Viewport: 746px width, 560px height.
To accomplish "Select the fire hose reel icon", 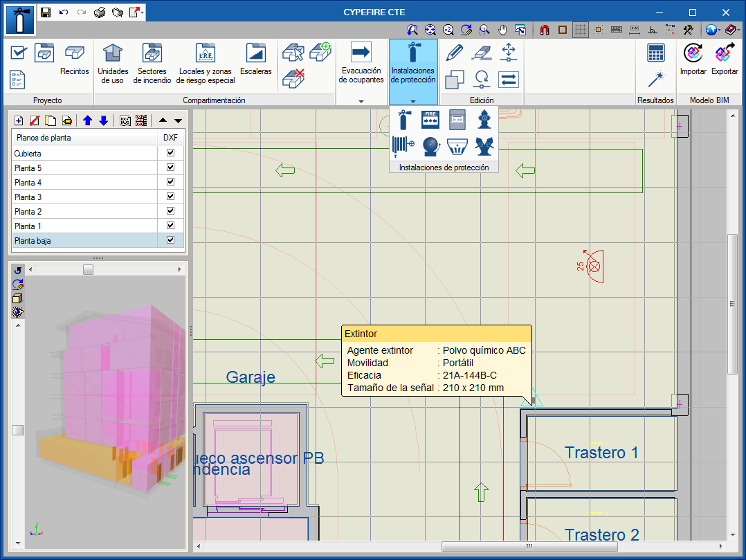I will (403, 145).
